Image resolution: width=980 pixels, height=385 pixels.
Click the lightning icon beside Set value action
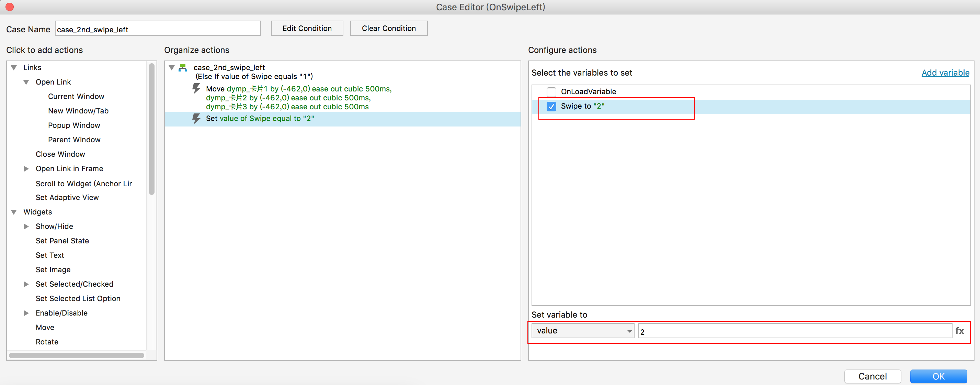pos(196,119)
